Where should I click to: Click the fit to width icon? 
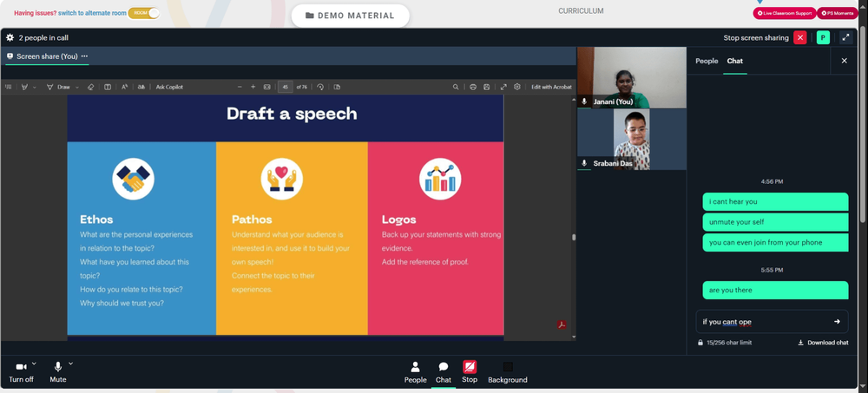pos(266,87)
